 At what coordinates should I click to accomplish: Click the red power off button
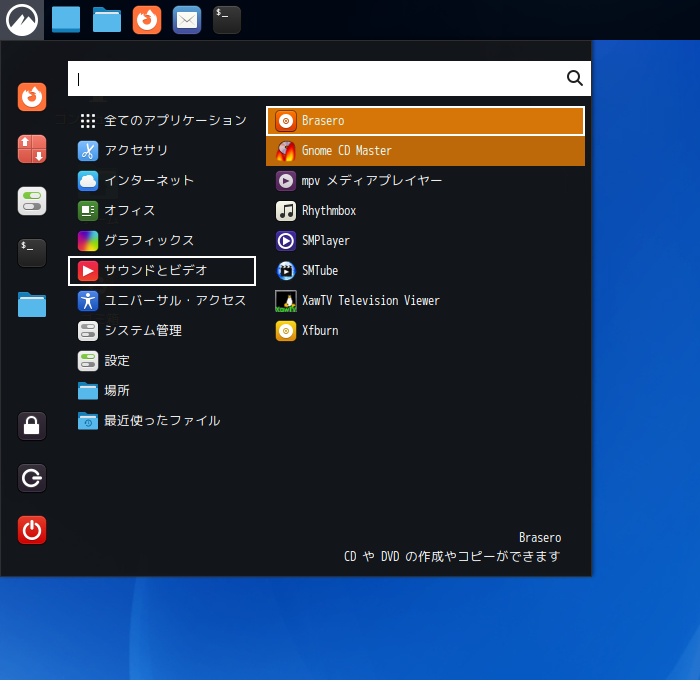coord(32,530)
